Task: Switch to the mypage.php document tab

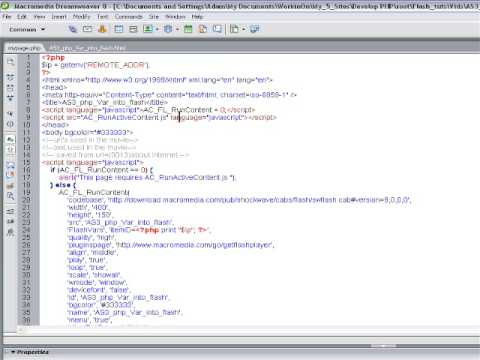Action: 23,48
